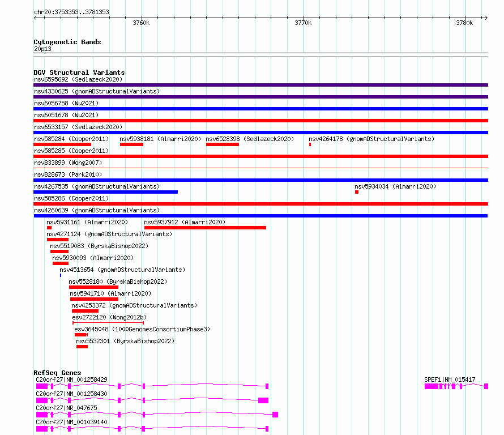The width and height of the screenshot is (504, 435).
Task: Click the RefSeq Genes track title
Action: (x=57, y=373)
